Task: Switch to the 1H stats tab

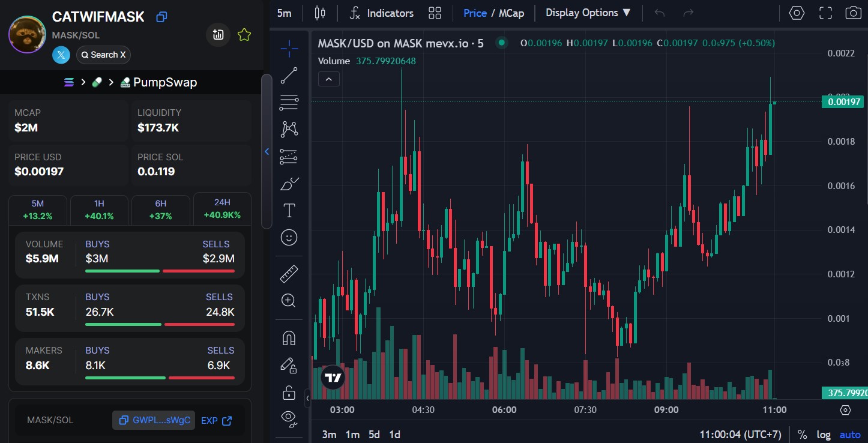Action: coord(99,209)
